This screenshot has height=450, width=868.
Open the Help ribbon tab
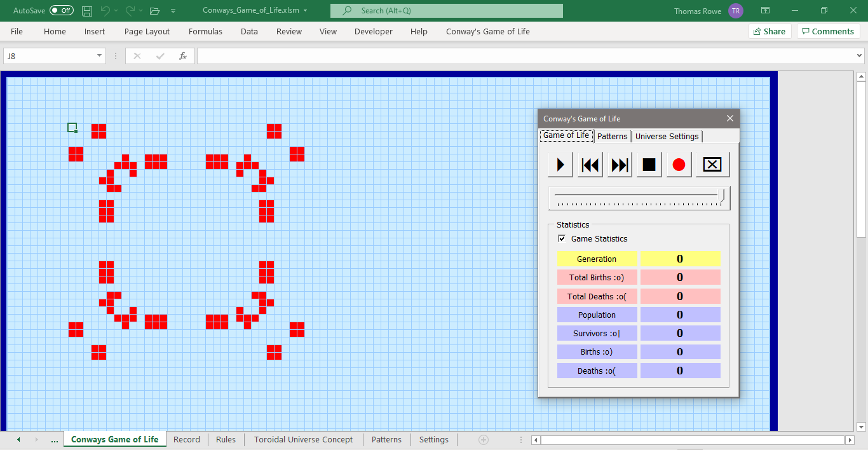419,31
